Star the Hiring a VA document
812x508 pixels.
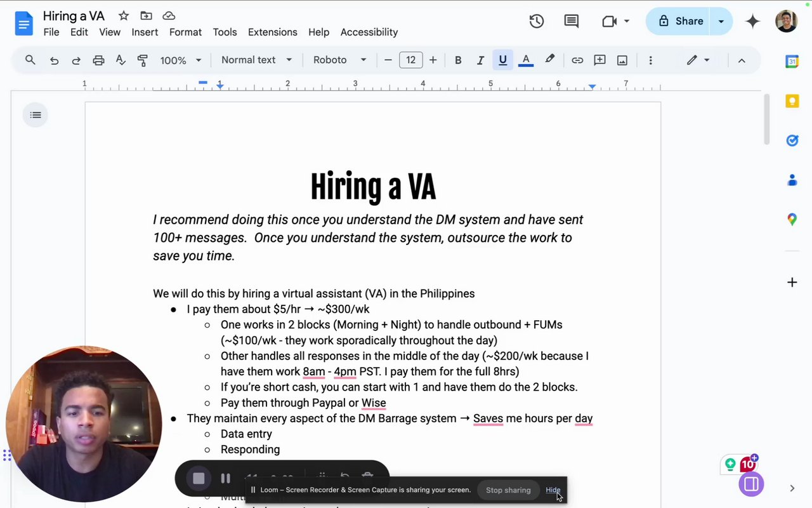124,16
